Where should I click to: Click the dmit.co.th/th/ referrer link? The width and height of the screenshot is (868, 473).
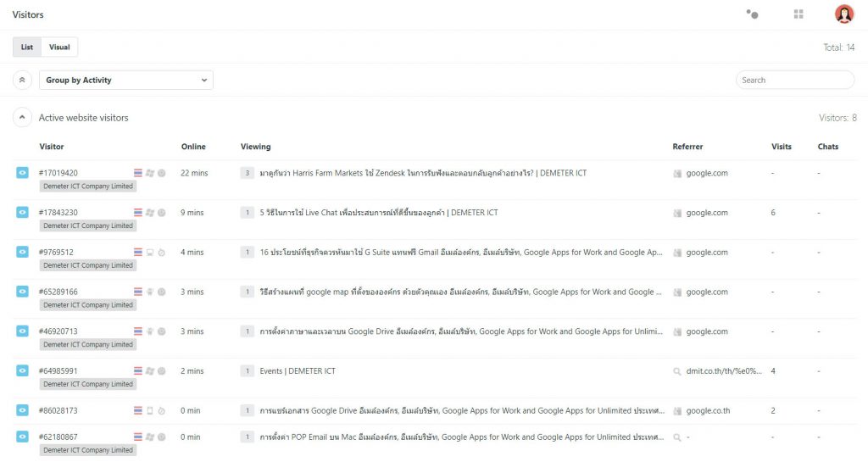(724, 371)
